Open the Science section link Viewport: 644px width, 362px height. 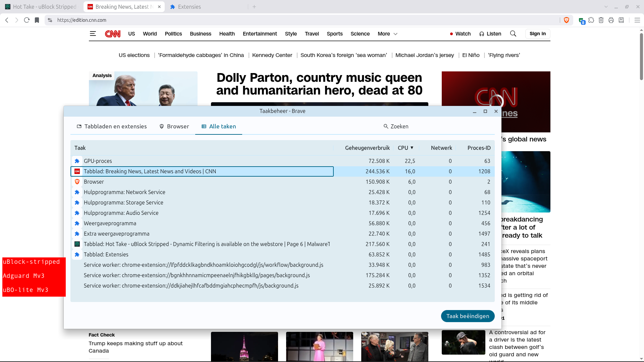pos(360,34)
